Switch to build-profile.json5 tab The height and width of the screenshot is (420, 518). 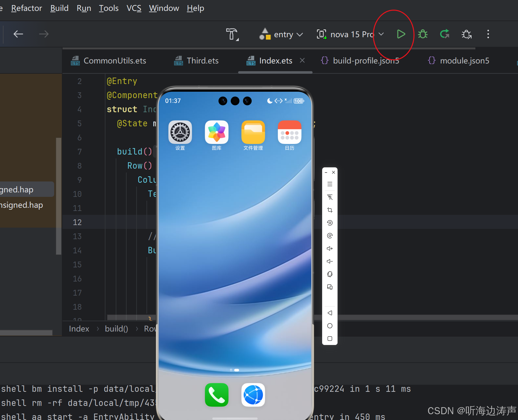pyautogui.click(x=360, y=61)
